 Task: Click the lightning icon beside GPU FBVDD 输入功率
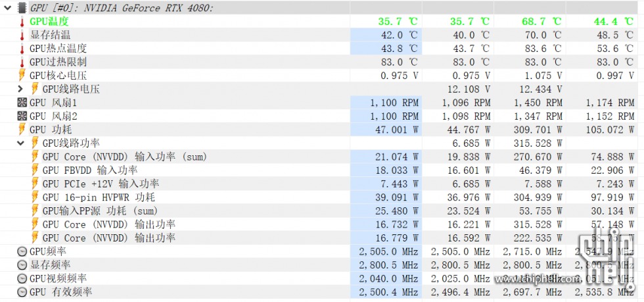[35, 170]
